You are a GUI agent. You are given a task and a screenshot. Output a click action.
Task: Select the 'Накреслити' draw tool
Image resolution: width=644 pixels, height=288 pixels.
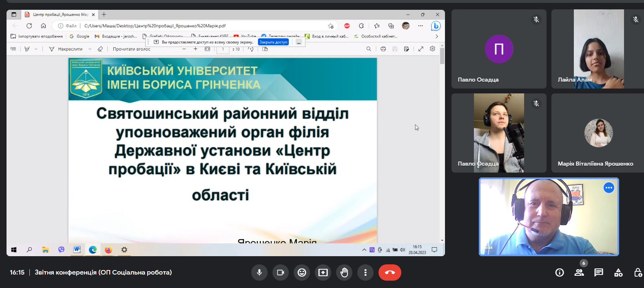click(66, 49)
